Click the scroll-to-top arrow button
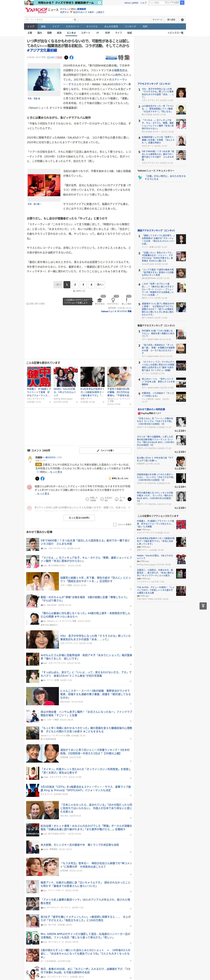Image resolution: width=210 pixels, height=980 pixels. coord(203,606)
